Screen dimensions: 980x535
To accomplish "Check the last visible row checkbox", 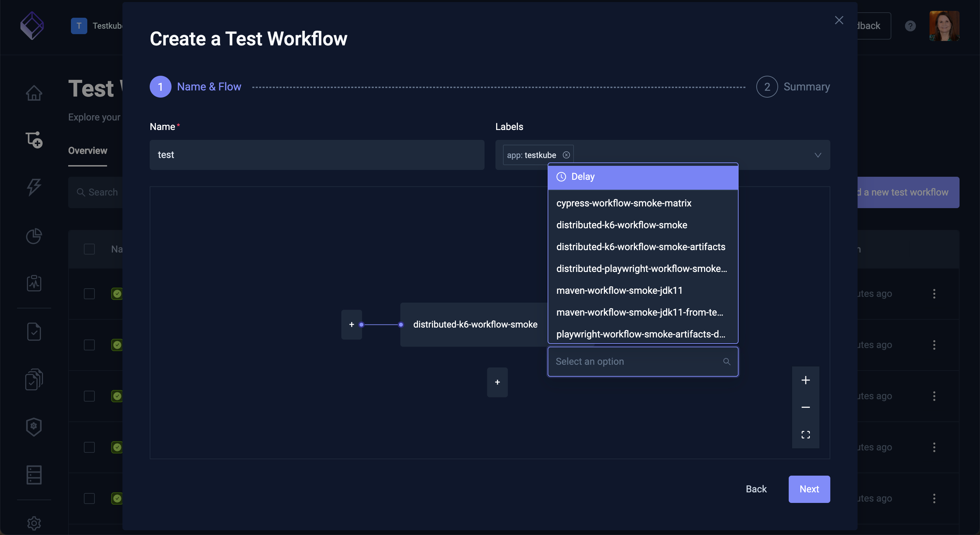I will pyautogui.click(x=89, y=498).
